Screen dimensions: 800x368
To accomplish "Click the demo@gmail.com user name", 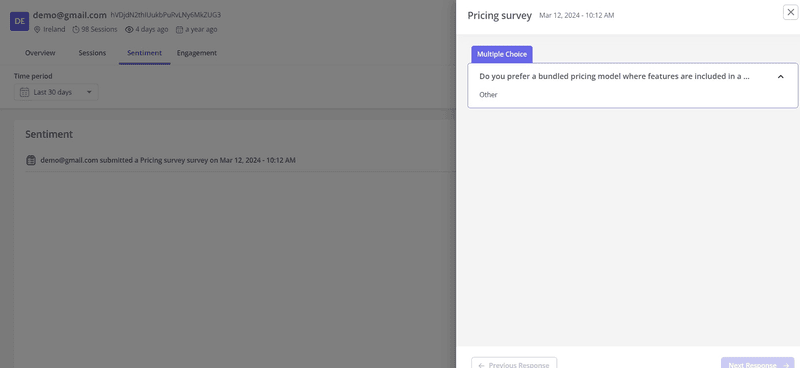I will pos(70,15).
